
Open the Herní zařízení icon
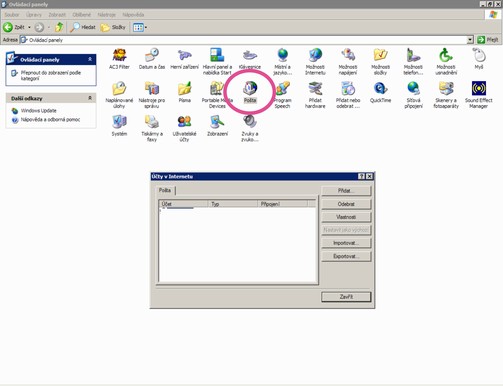tap(184, 59)
